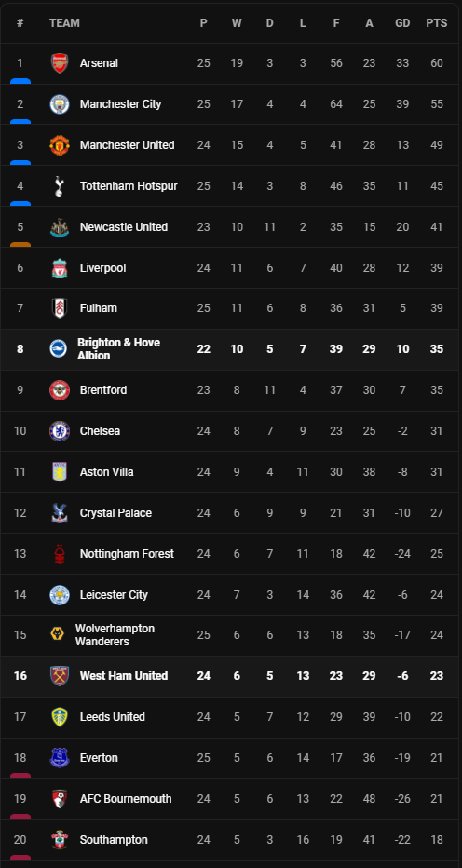Select the Manchester United badge
The image size is (462, 868).
click(x=60, y=145)
